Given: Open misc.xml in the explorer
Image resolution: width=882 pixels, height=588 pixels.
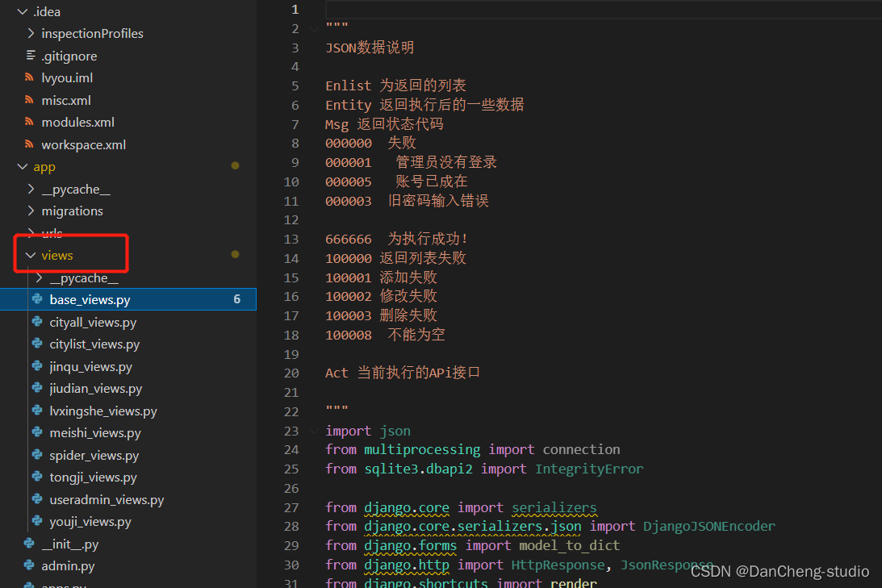Looking at the screenshot, I should [66, 101].
